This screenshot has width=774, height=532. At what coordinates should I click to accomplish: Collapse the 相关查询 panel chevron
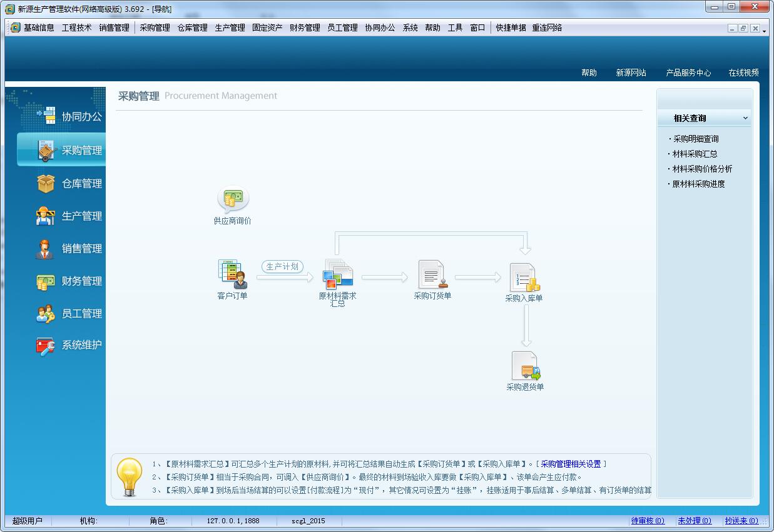coord(745,118)
